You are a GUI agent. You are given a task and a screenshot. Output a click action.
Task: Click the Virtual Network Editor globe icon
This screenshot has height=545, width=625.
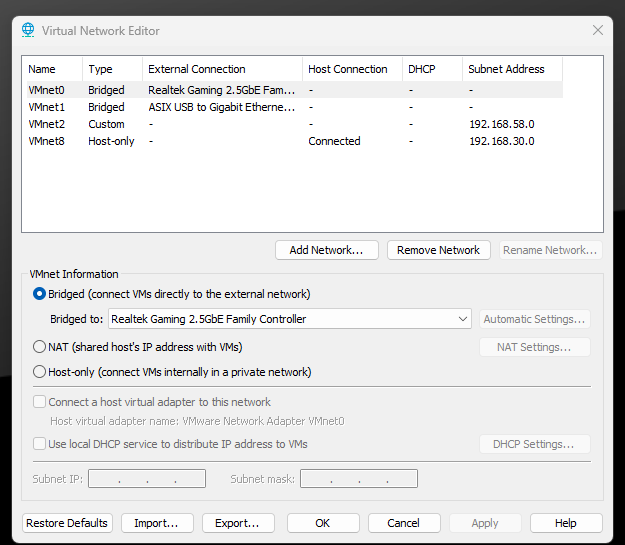pos(28,30)
